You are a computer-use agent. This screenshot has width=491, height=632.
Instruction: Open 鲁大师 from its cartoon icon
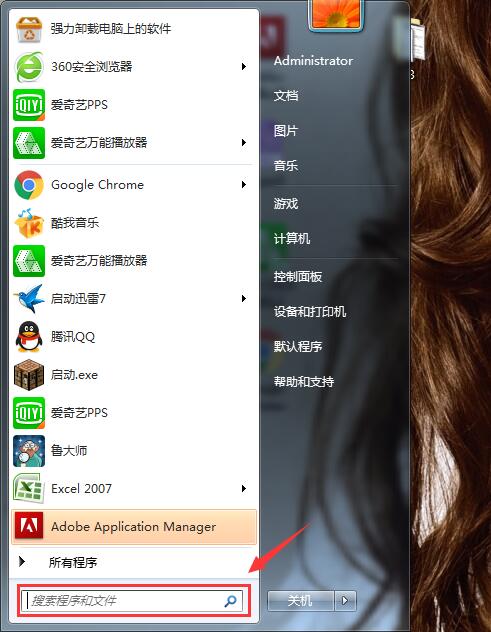coord(29,451)
